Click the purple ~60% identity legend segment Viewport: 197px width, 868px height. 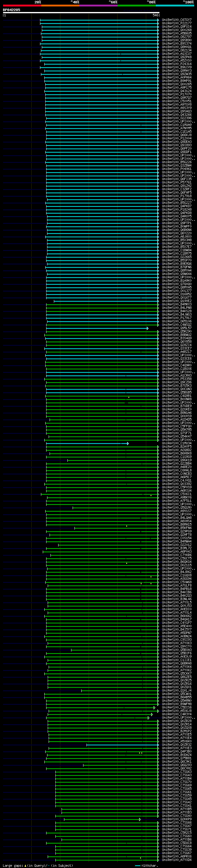99,6
